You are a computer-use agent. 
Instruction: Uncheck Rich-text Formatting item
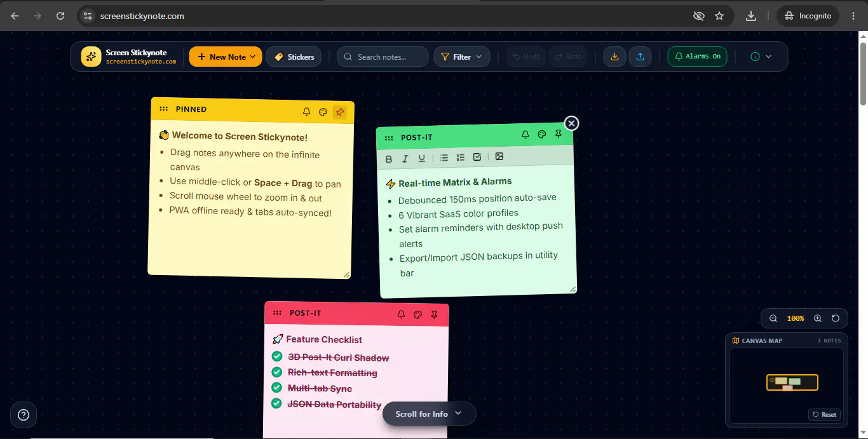277,372
